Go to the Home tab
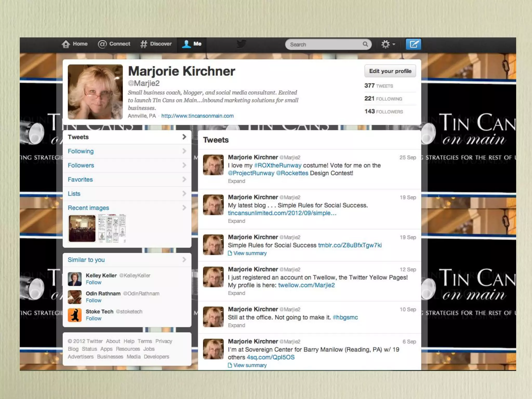The image size is (532, 399). [75, 44]
